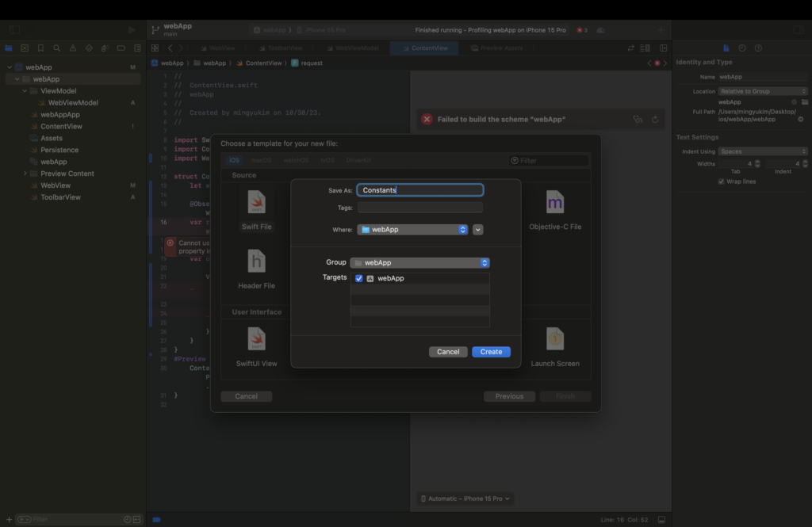This screenshot has height=527, width=812.
Task: Switch to the ToolbarView editor tab
Action: [281, 48]
